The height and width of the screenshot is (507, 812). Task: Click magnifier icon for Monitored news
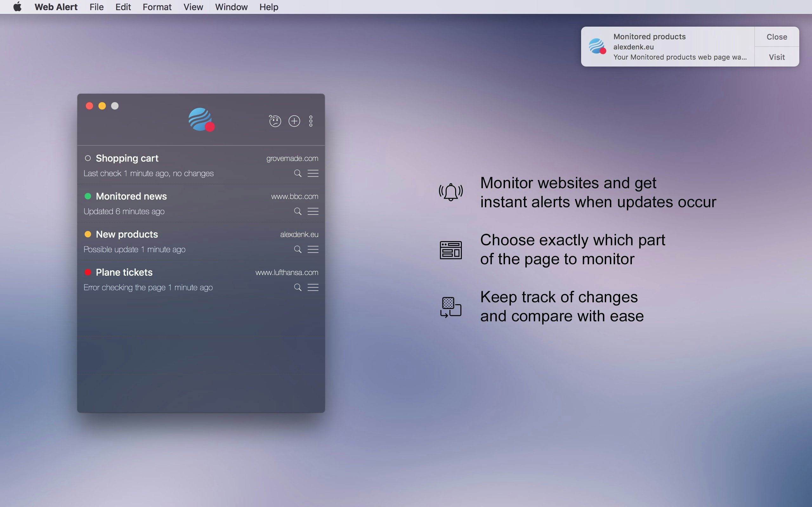point(298,211)
